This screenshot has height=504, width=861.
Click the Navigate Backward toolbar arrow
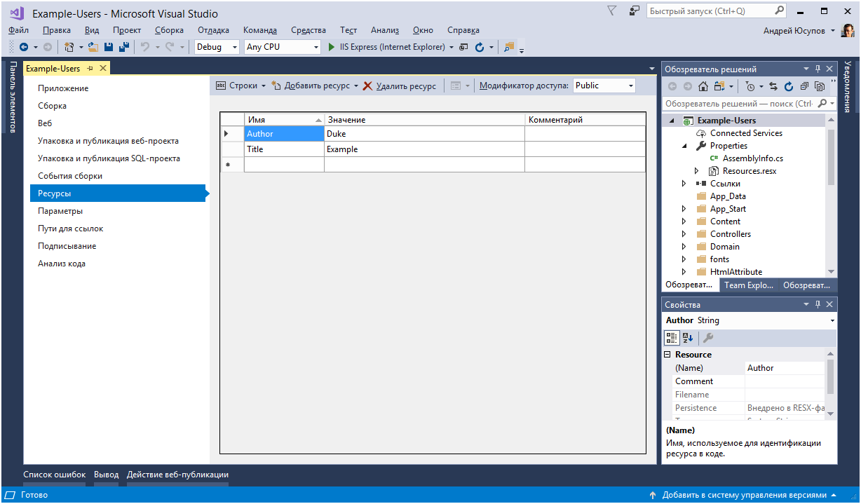pos(24,47)
